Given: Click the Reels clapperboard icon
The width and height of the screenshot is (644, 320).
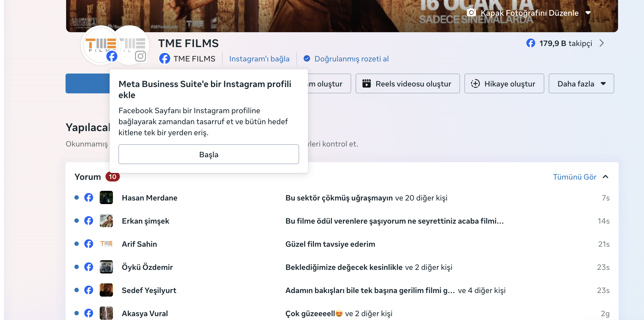Looking at the screenshot, I should 367,83.
